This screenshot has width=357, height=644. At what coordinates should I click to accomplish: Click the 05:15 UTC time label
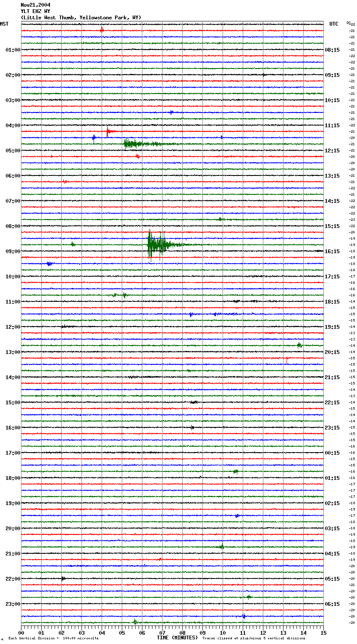[332, 579]
